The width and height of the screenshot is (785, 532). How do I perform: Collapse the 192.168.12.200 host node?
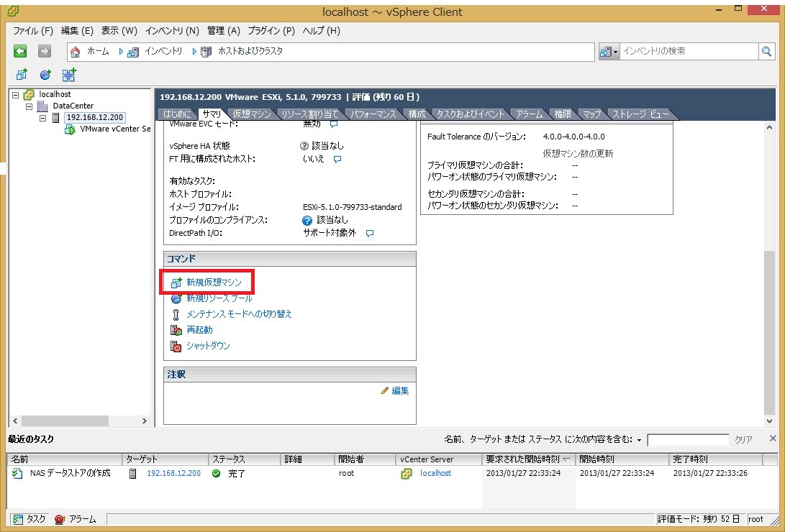click(42, 118)
